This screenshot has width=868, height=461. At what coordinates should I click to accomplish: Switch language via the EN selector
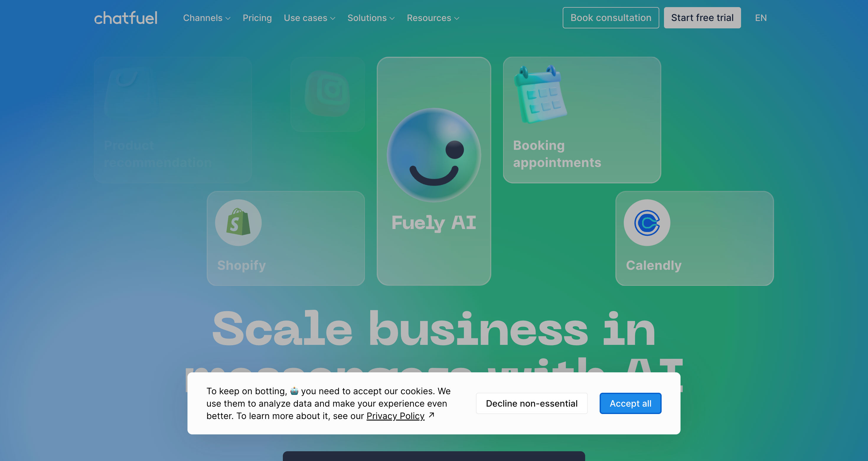tap(761, 18)
